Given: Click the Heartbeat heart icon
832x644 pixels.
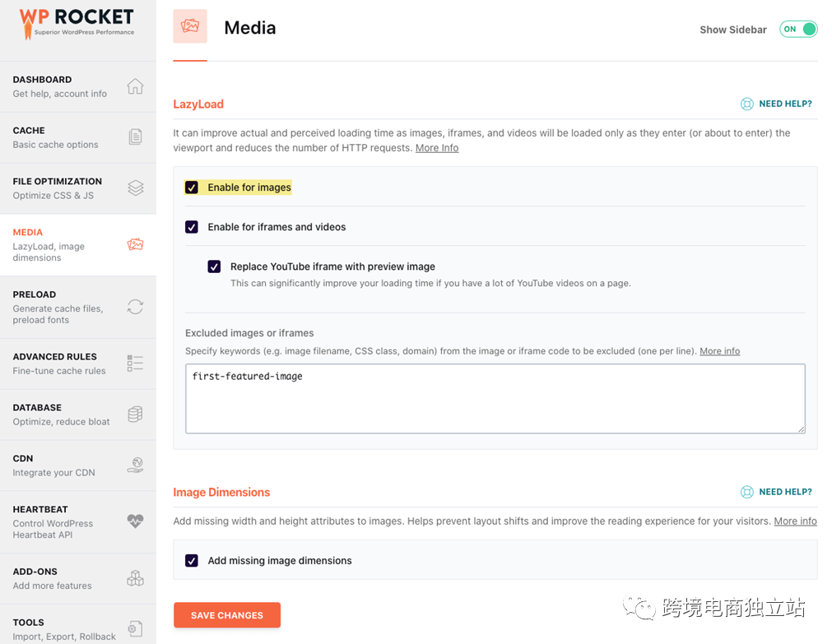Looking at the screenshot, I should point(135,521).
